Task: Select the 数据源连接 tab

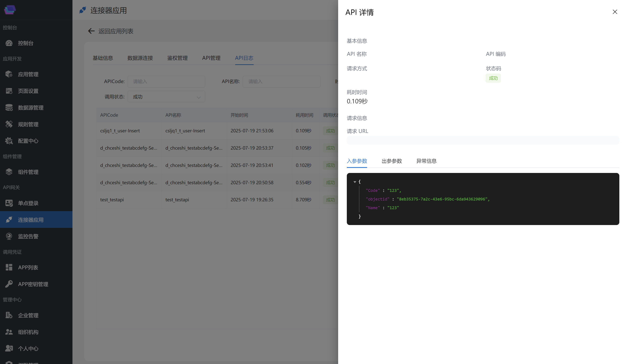Action: pyautogui.click(x=140, y=58)
